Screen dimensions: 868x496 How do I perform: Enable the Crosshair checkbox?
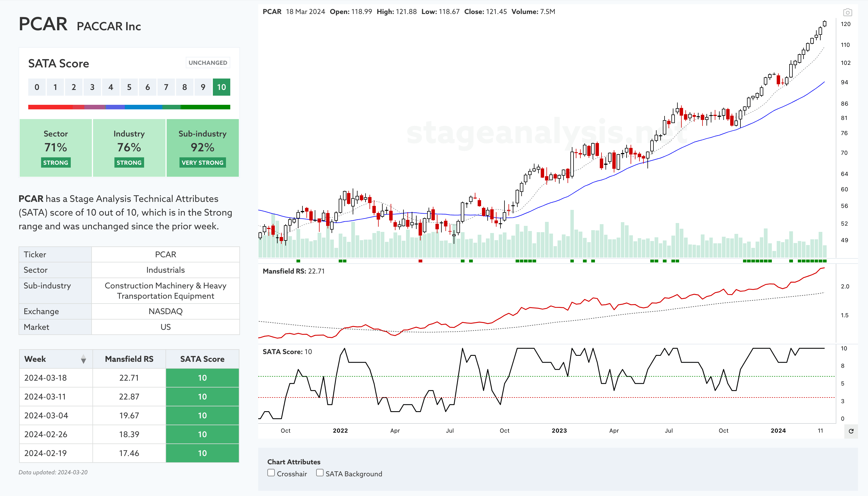click(x=271, y=473)
